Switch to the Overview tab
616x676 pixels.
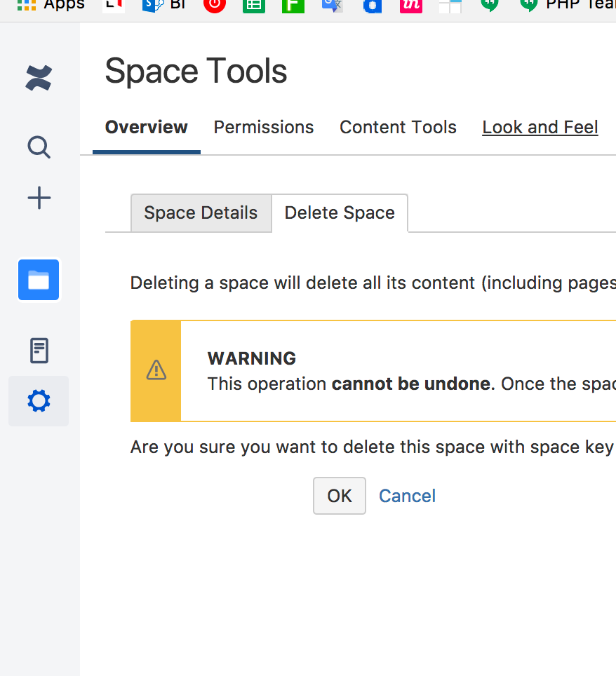146,127
